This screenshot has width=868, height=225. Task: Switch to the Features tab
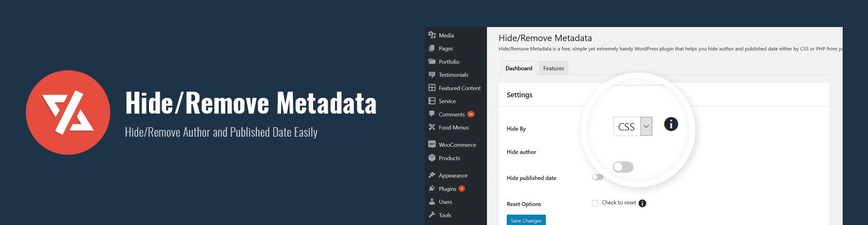pyautogui.click(x=553, y=68)
